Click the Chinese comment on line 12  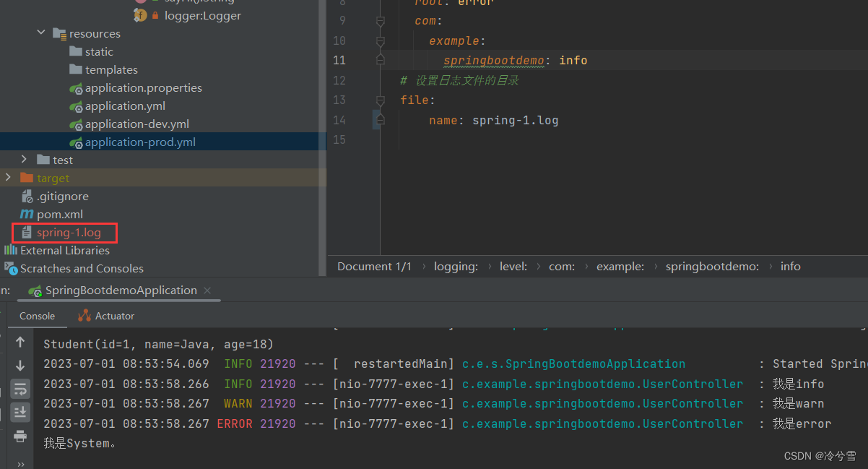click(x=460, y=80)
